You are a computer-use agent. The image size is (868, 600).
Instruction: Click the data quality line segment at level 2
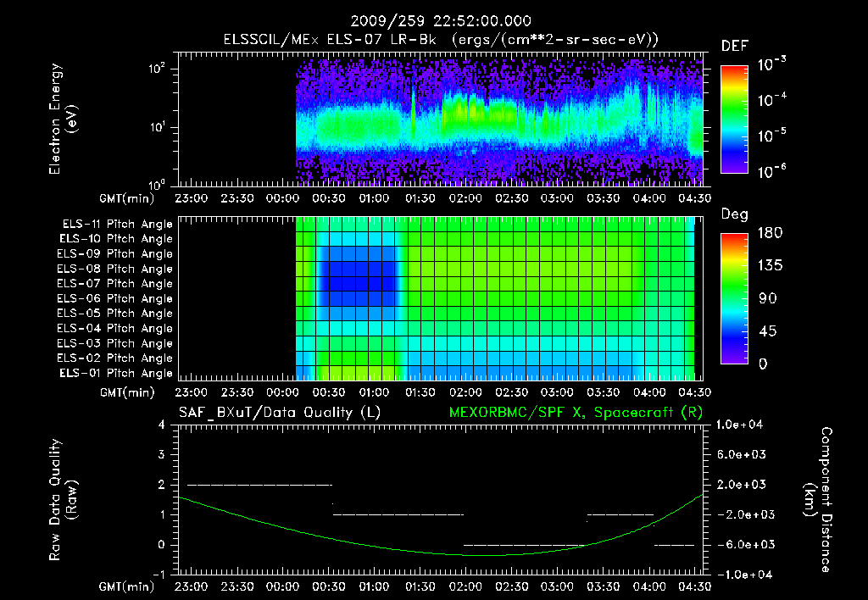pos(259,485)
